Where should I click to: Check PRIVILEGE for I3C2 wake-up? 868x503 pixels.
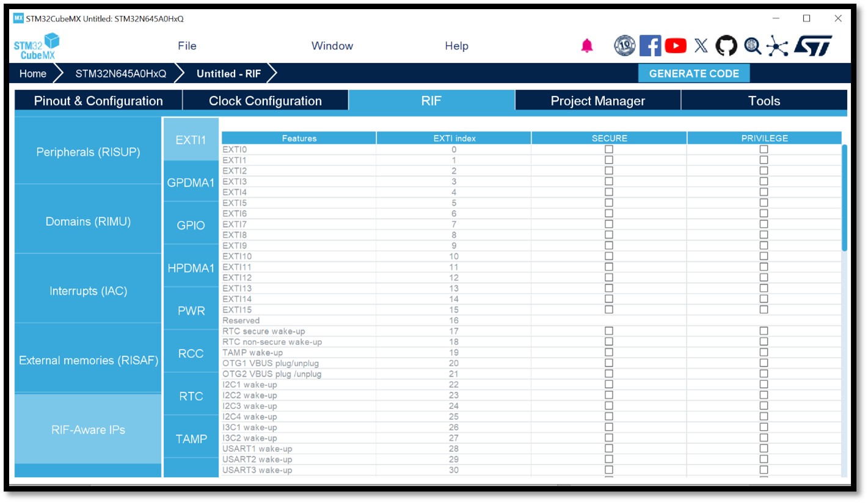(764, 438)
